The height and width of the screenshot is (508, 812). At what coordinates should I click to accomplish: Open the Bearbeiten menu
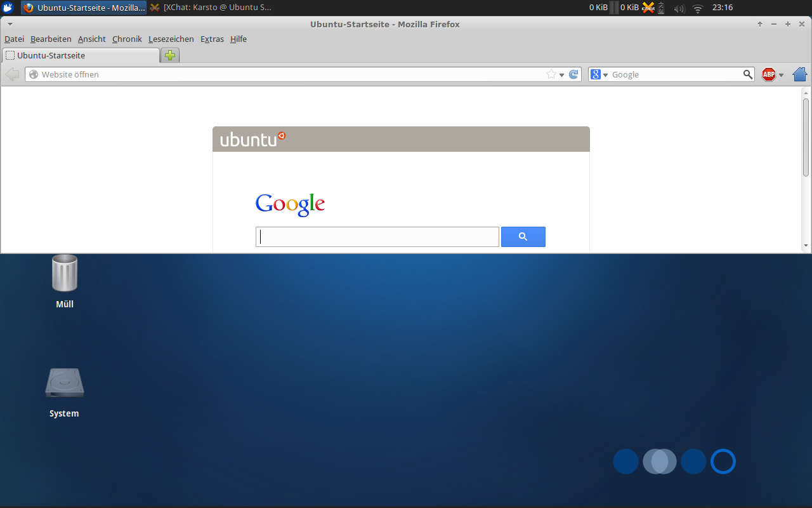[51, 39]
